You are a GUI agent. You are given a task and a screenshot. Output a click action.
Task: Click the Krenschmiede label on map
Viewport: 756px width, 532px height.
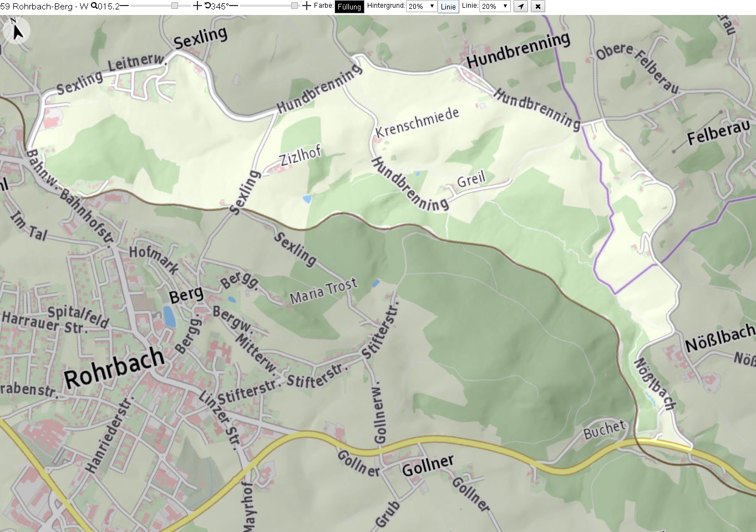[x=417, y=122]
